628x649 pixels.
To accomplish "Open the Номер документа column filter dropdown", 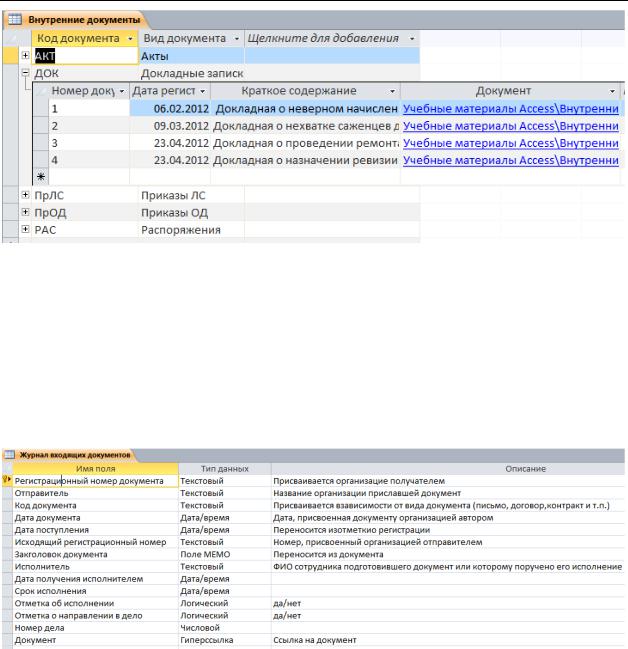I will point(122,91).
